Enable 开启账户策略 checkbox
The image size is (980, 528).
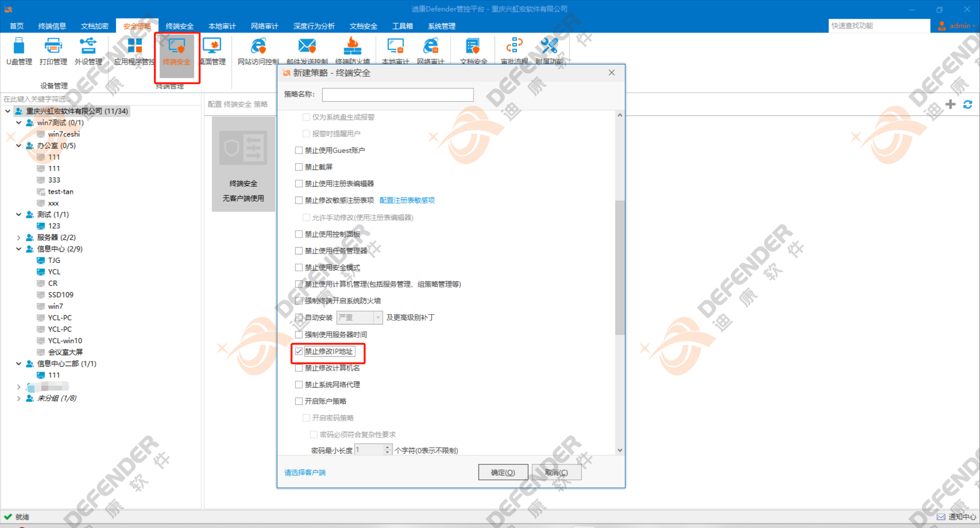tap(299, 401)
